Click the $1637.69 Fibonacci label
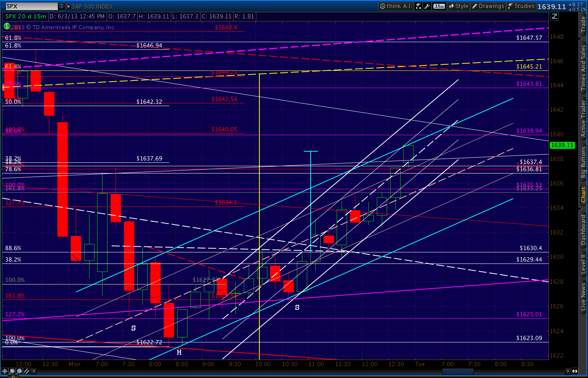588x378 pixels. [x=149, y=158]
